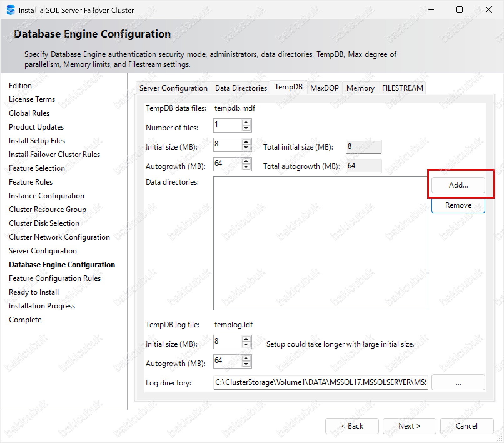The image size is (504, 443).
Task: Cancel the failover cluster installation
Action: click(466, 426)
